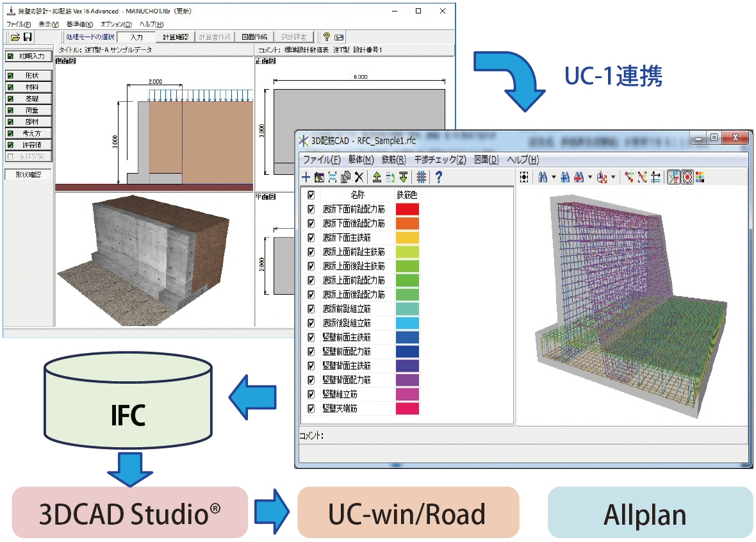Click the rebar grid mesh icon in 3D配筋CAD toolbar
Viewport: 756px width, 542px height.
tap(422, 177)
